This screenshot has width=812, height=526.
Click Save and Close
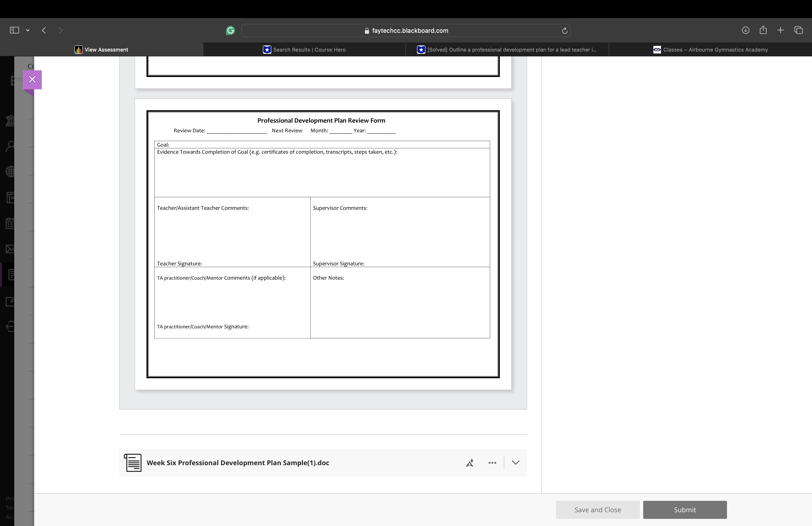[x=597, y=510]
